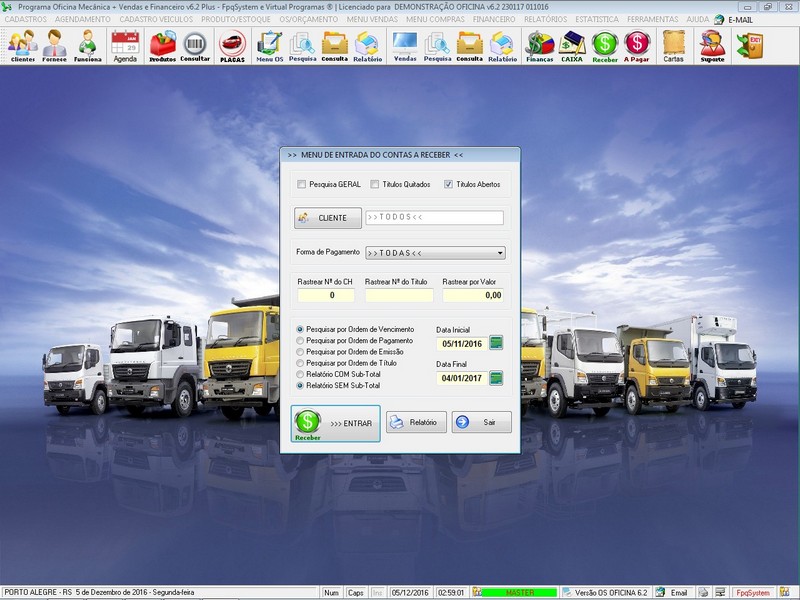
Task: Open the OS/ORÇAMENTO menu
Action: click(309, 19)
